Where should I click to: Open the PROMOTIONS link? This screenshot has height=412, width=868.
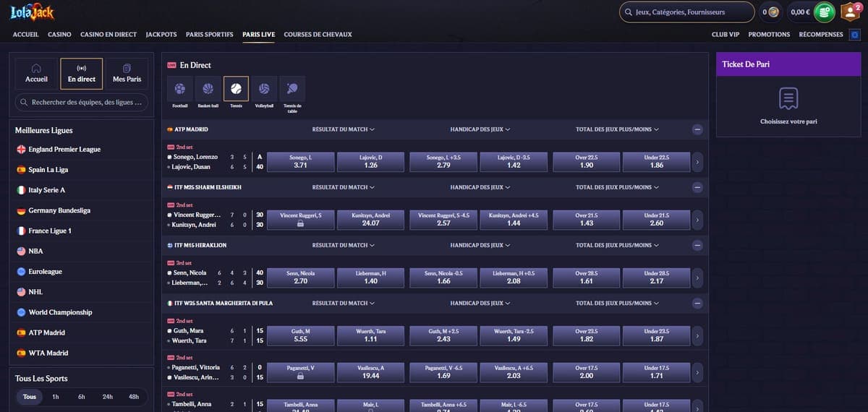tap(769, 34)
